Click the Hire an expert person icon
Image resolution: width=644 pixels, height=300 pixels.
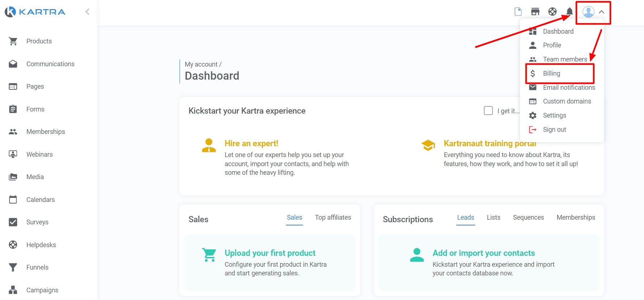tap(209, 145)
